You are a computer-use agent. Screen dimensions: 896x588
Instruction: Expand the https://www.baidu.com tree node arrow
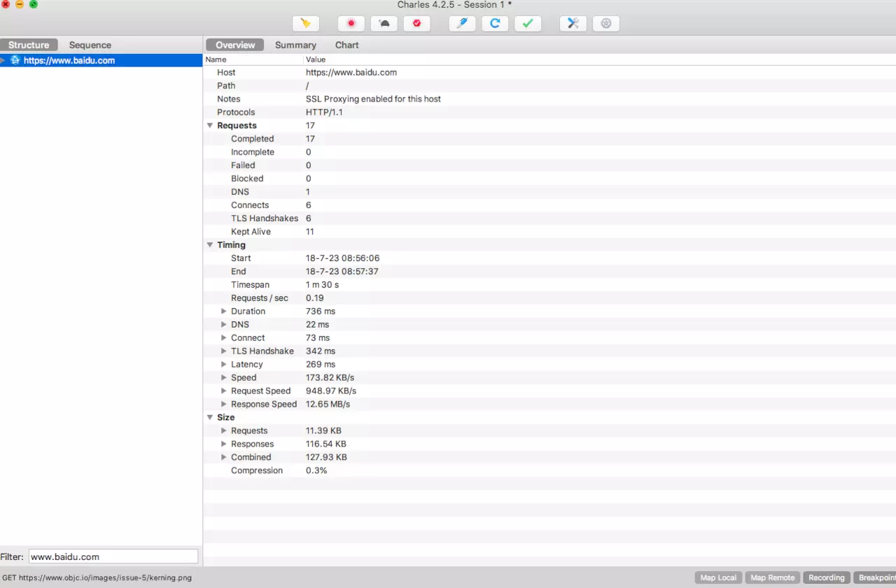(3, 60)
